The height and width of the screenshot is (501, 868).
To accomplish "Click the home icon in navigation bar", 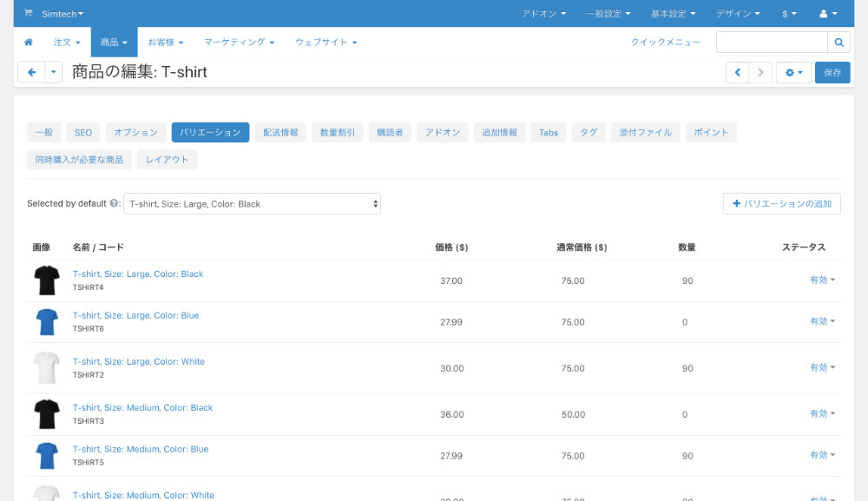I will click(29, 42).
